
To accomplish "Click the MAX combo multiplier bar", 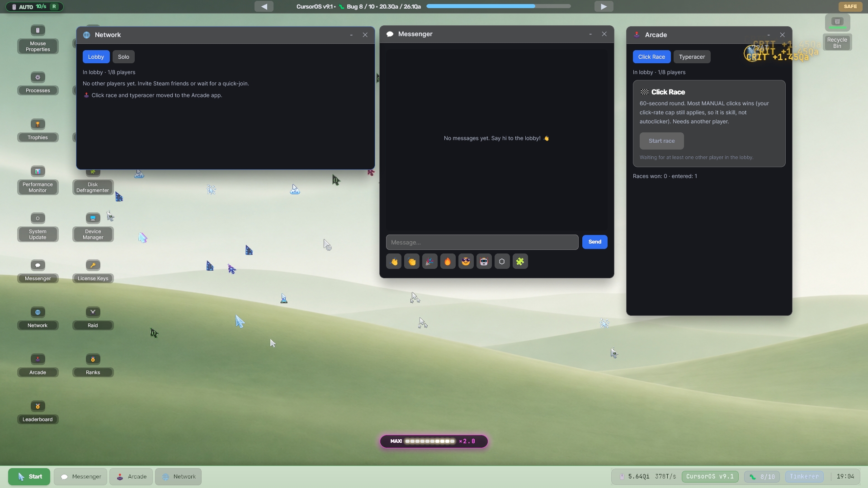I will click(434, 441).
